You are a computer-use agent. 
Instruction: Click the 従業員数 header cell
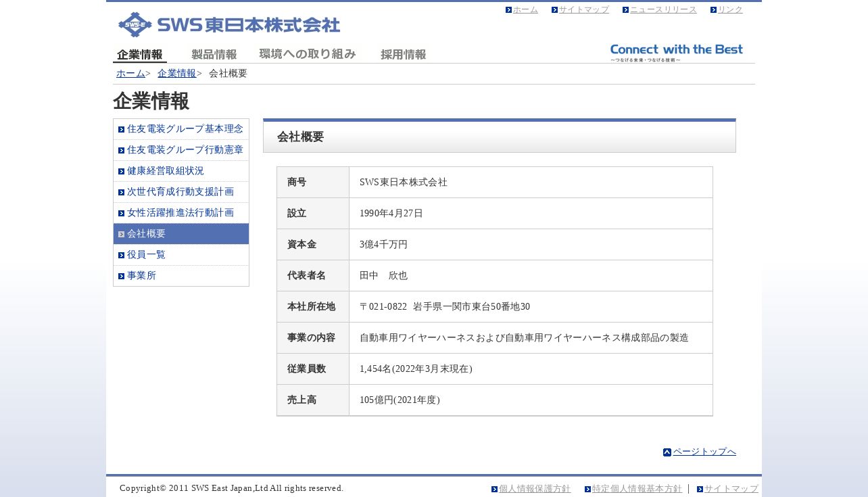pyautogui.click(x=313, y=369)
